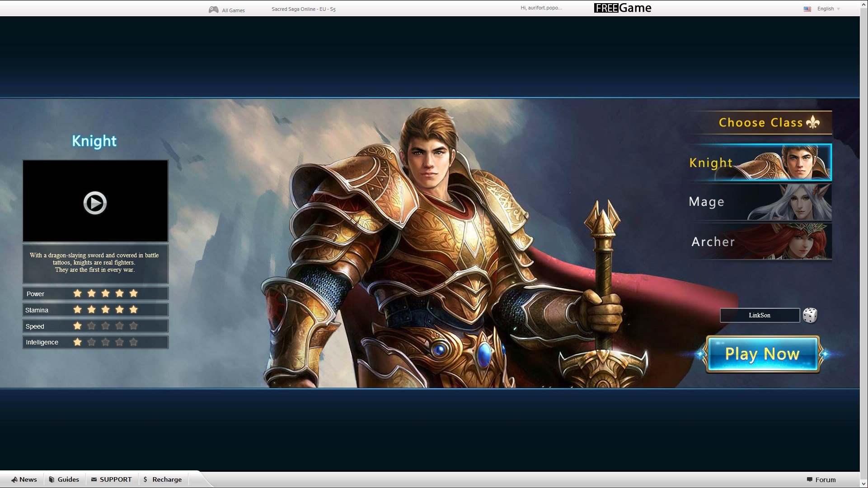Click the Stamina rating row

coord(95,310)
